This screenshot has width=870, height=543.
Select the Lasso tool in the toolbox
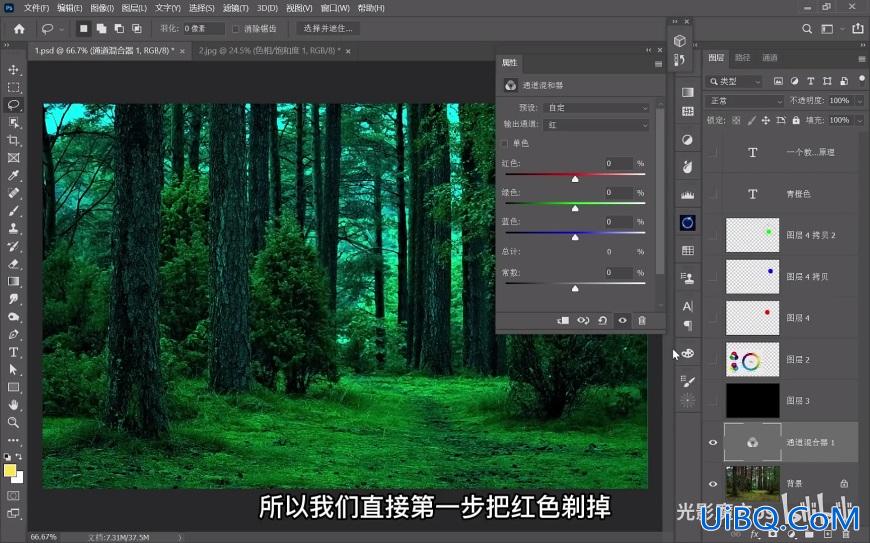tap(13, 105)
